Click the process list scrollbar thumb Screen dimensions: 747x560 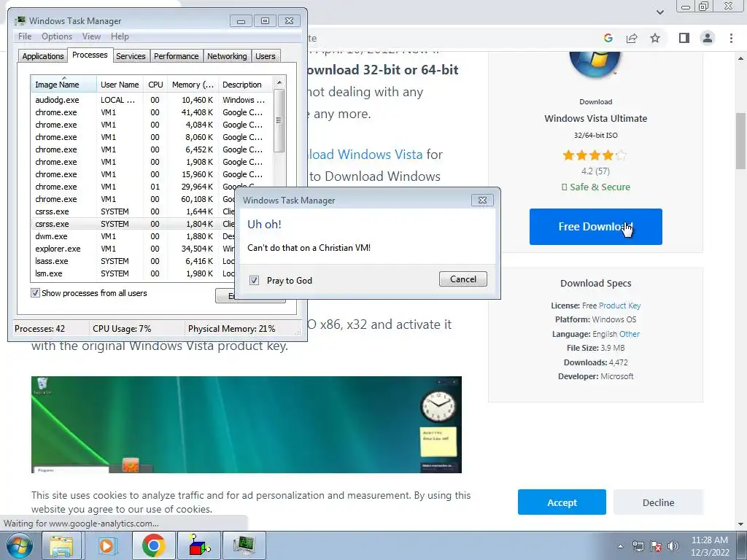click(x=279, y=120)
